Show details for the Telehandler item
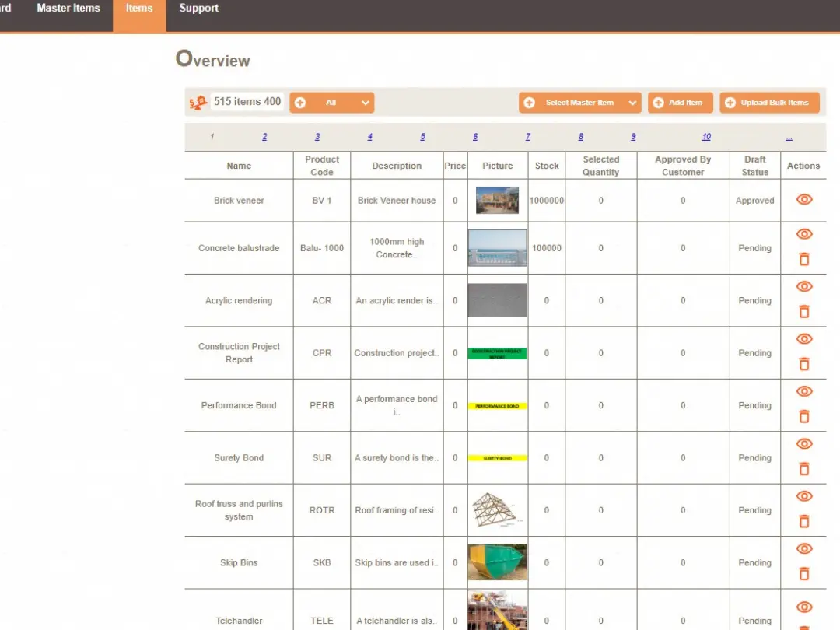 (804, 607)
